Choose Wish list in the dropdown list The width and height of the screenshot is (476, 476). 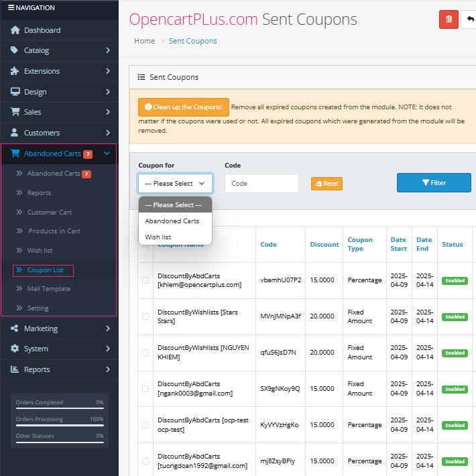[175, 237]
